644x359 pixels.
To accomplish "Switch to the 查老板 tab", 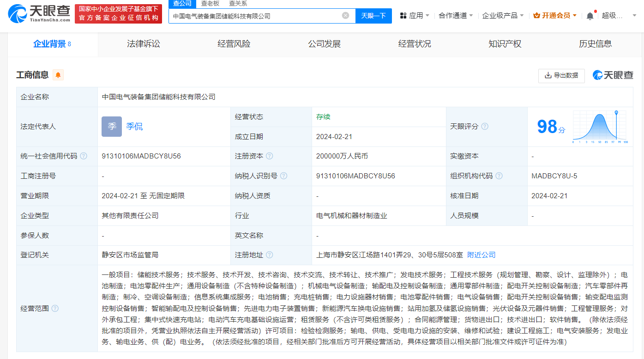I will click(x=209, y=3).
